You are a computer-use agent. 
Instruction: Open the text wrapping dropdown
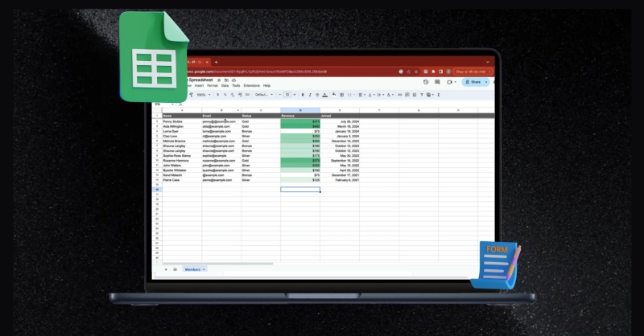point(381,95)
